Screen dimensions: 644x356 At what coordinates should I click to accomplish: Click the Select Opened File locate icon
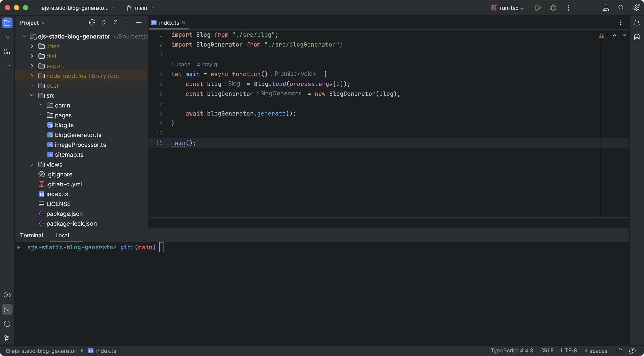coord(92,23)
